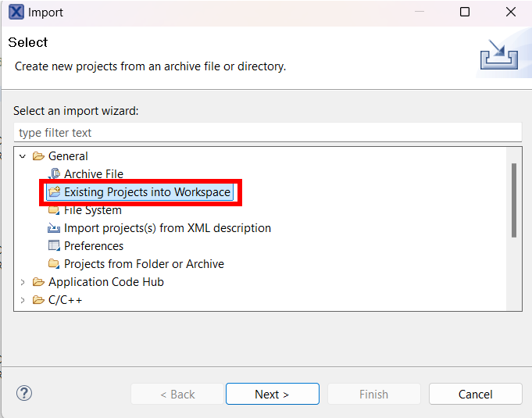Expand the C/C++ category
Viewport: 532px width, 418px height.
pyautogui.click(x=23, y=300)
